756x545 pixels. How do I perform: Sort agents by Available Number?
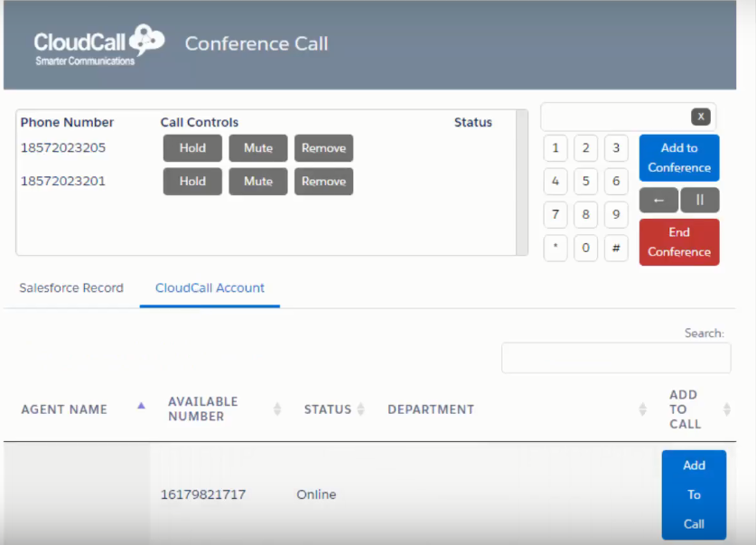[275, 409]
